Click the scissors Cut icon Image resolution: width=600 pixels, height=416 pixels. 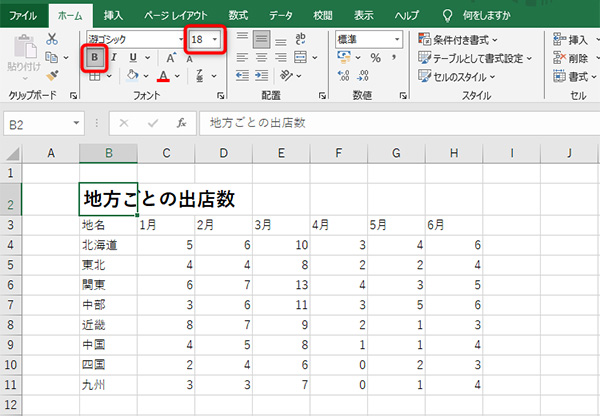(52, 38)
